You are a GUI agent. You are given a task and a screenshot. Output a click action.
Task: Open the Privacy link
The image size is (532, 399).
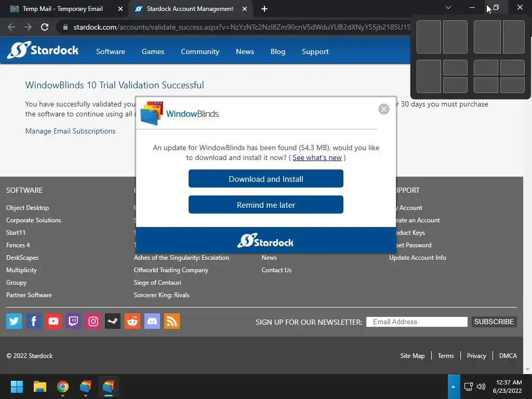click(x=476, y=355)
